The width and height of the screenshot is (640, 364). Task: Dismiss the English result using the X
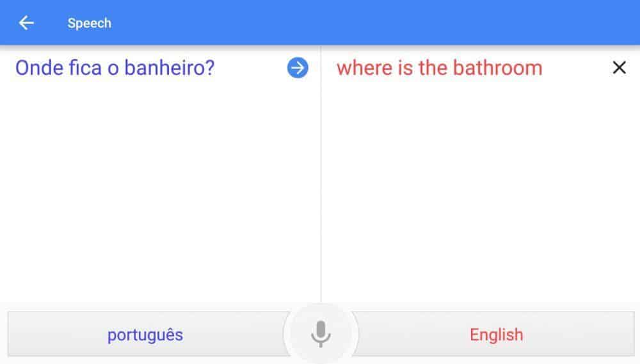619,67
